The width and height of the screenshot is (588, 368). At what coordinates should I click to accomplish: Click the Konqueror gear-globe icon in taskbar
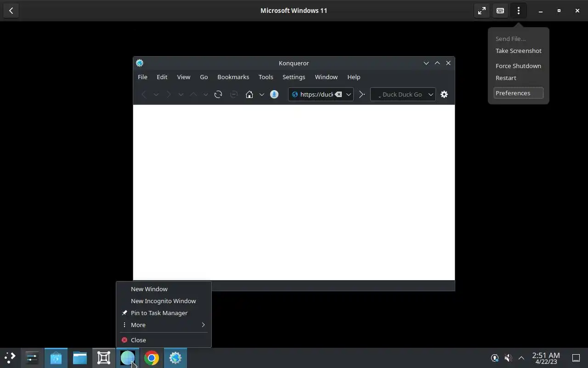coord(175,358)
